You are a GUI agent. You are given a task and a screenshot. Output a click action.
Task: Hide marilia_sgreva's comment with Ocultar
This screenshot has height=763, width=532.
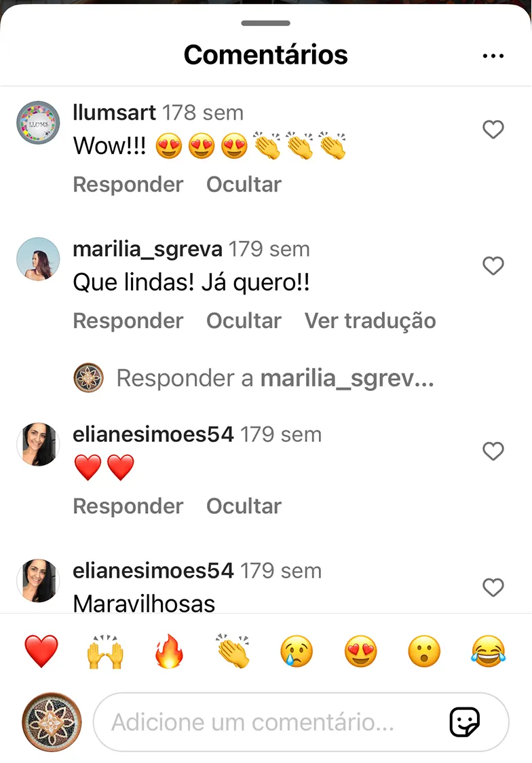(244, 320)
